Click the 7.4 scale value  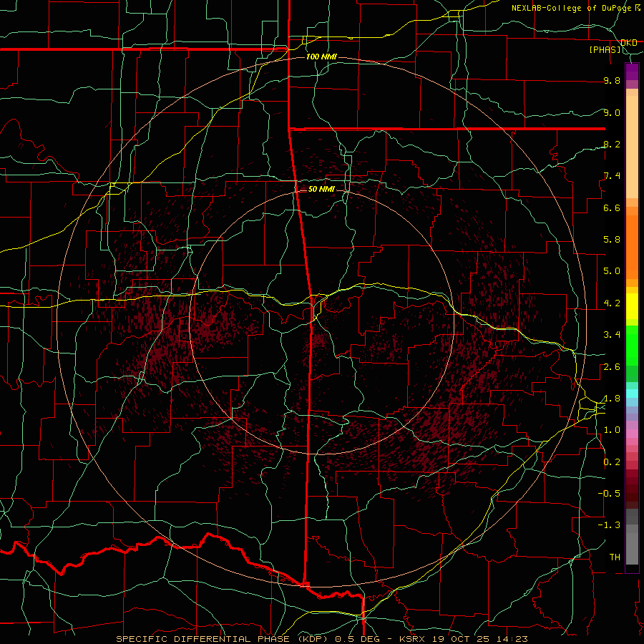click(x=612, y=176)
